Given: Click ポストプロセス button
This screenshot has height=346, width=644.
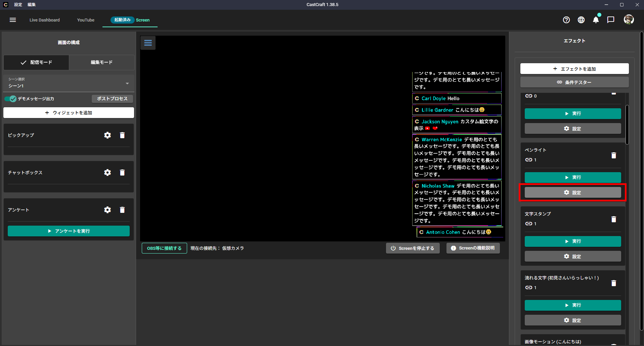Looking at the screenshot, I should point(112,99).
